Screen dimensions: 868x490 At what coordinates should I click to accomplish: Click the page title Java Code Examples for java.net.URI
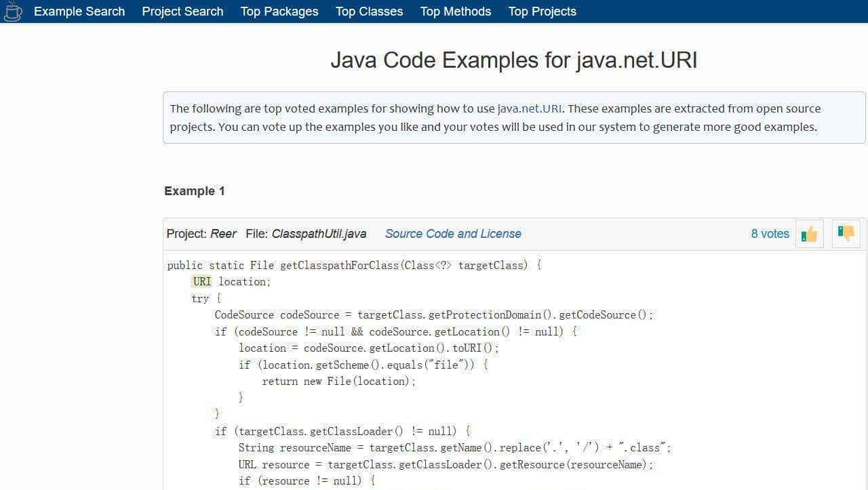point(514,60)
